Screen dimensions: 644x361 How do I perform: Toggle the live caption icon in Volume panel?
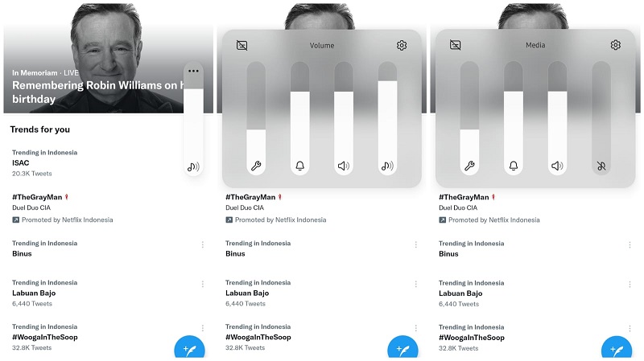pyautogui.click(x=242, y=45)
